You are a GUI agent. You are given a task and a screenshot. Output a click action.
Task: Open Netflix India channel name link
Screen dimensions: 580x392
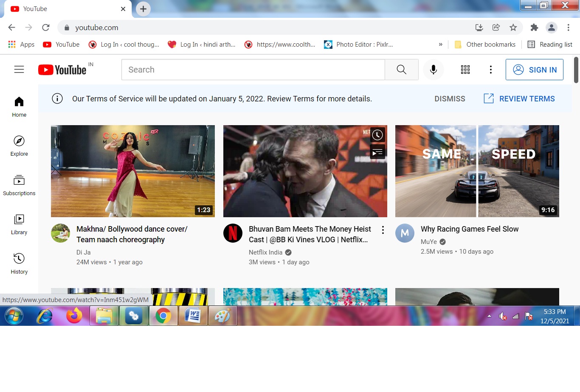(265, 252)
